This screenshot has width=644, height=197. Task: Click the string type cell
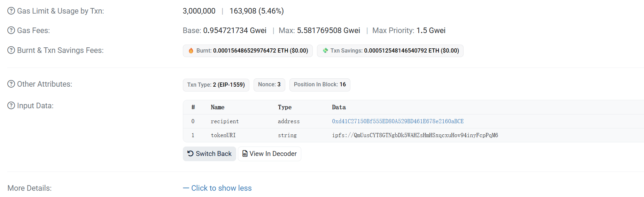coord(287,135)
